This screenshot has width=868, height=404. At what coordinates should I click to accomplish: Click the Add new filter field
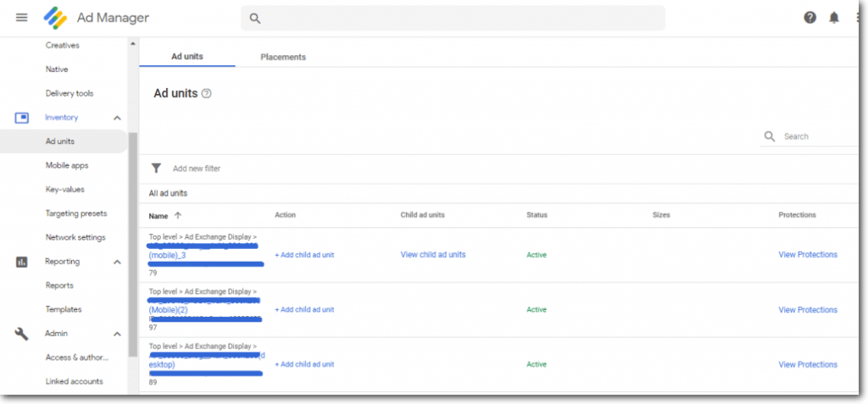[x=197, y=169]
